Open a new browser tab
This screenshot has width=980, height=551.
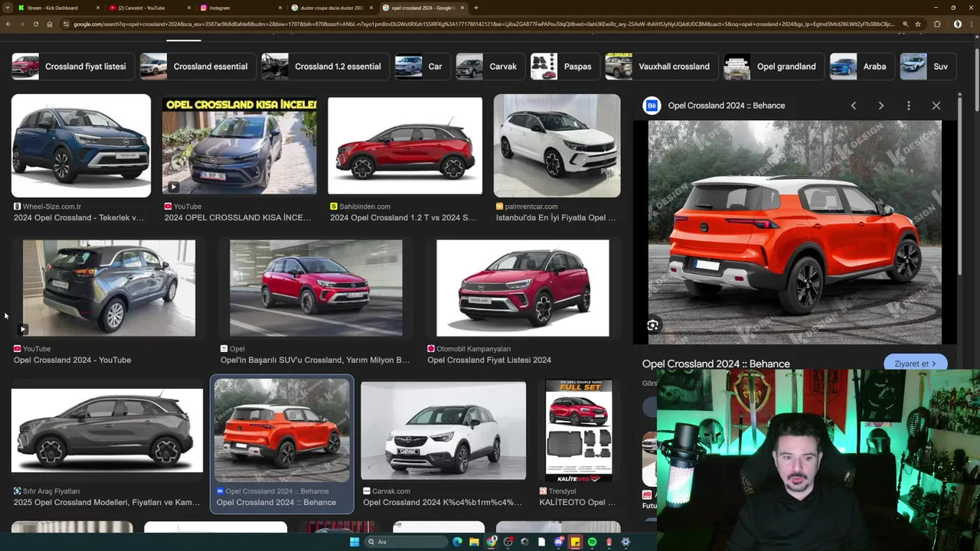coord(476,8)
